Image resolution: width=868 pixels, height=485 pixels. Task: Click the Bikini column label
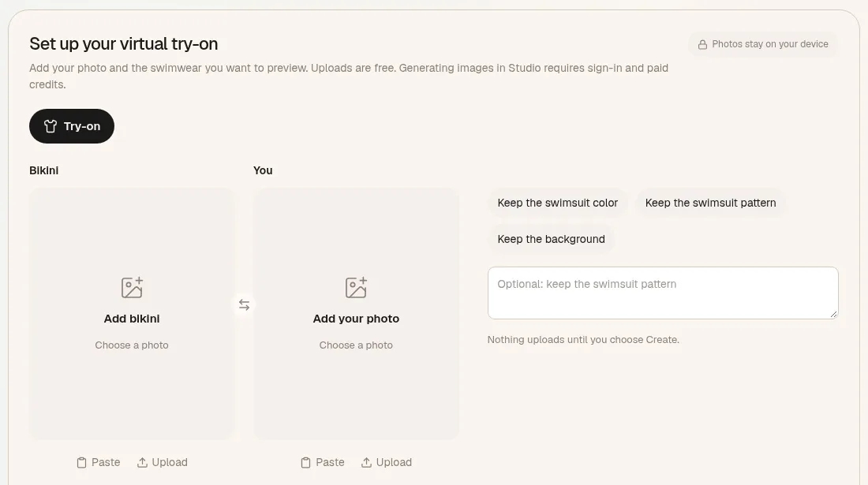[43, 170]
